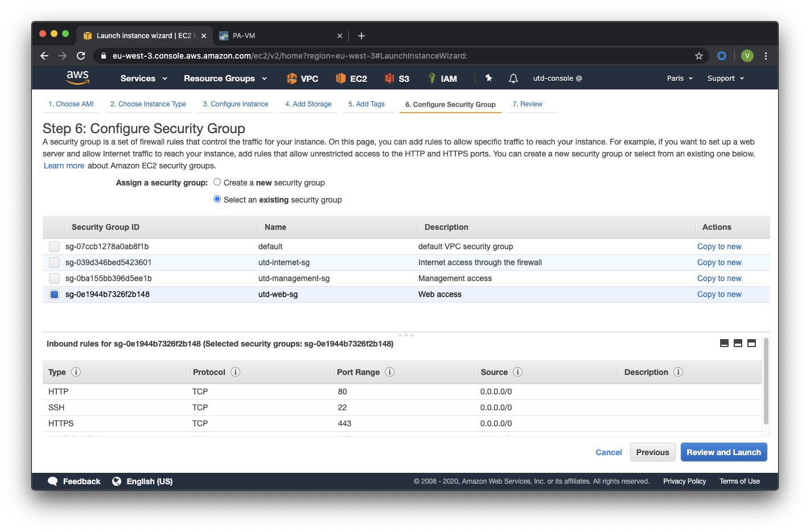Bookmark this page with star icon
This screenshot has height=532, width=810.
coord(699,56)
